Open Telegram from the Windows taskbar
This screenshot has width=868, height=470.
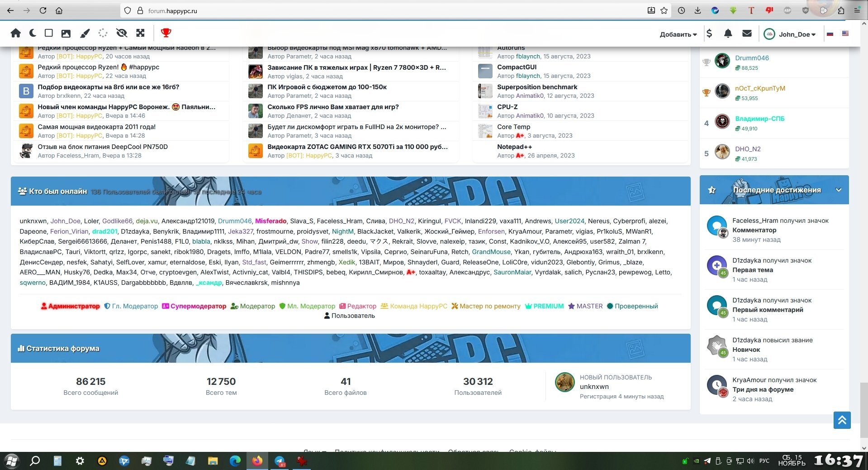pyautogui.click(x=280, y=461)
